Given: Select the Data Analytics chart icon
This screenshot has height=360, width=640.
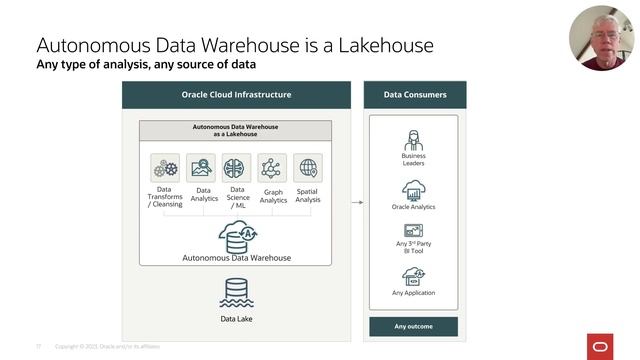Looking at the screenshot, I should 201,168.
